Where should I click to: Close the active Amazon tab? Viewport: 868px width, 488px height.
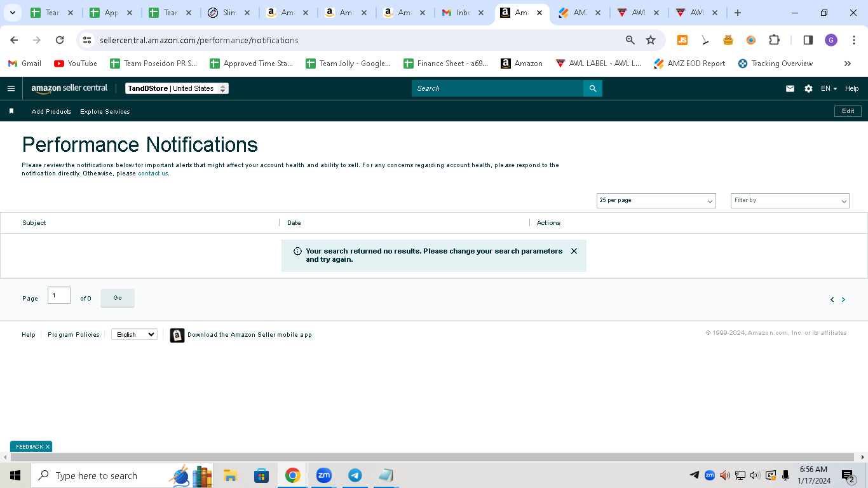539,13
